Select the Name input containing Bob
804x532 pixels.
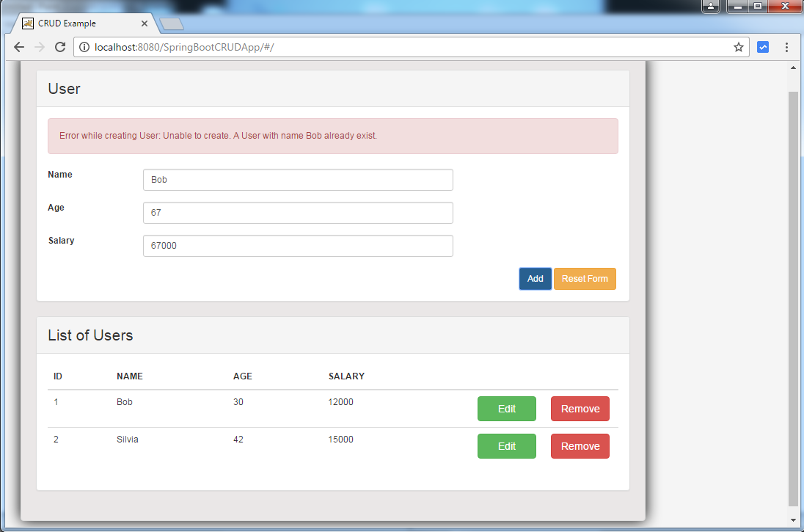click(297, 180)
